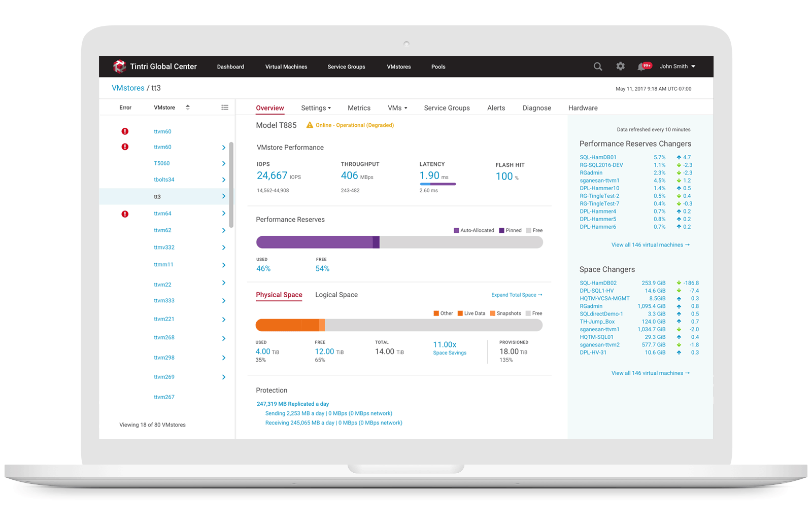
Task: Click the down arrow for SQL-HamDB02 space
Action: [x=679, y=283]
